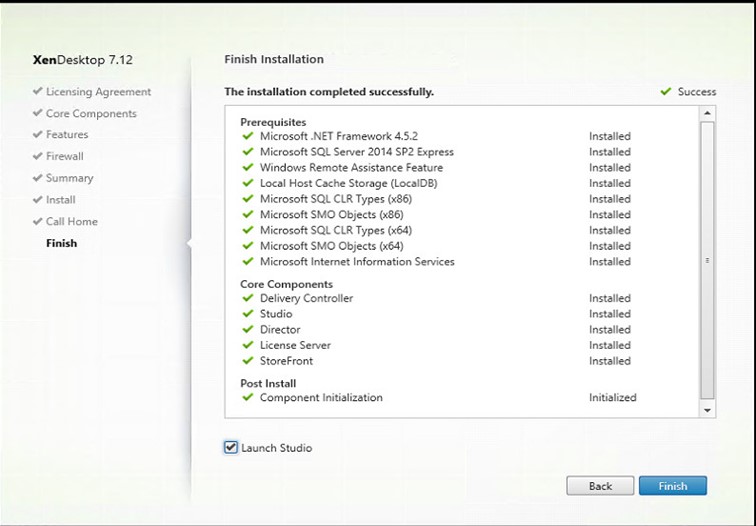Select Core Components step in sidebar
Screen dimensions: 756x526
91,113
